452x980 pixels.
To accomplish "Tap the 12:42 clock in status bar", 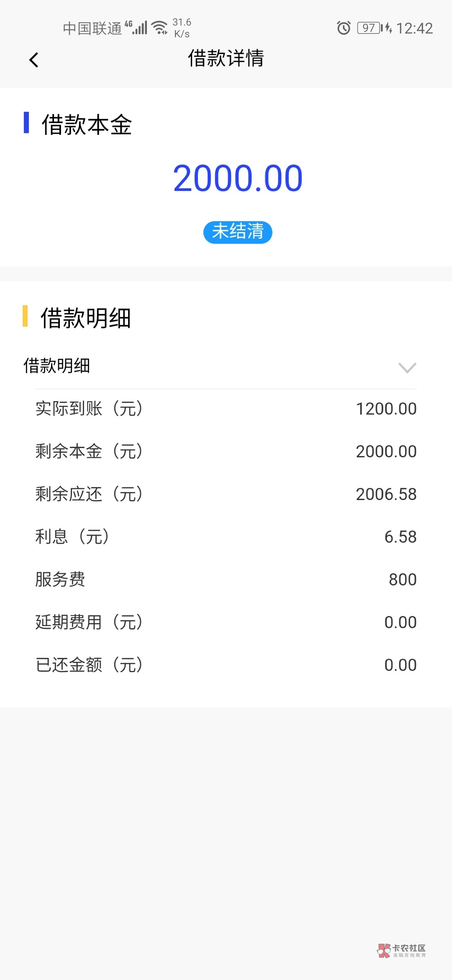I will tap(414, 28).
